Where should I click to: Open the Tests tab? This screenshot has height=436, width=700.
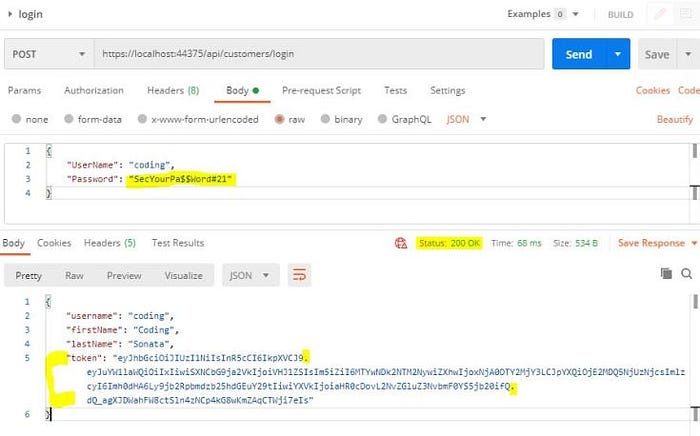point(396,91)
